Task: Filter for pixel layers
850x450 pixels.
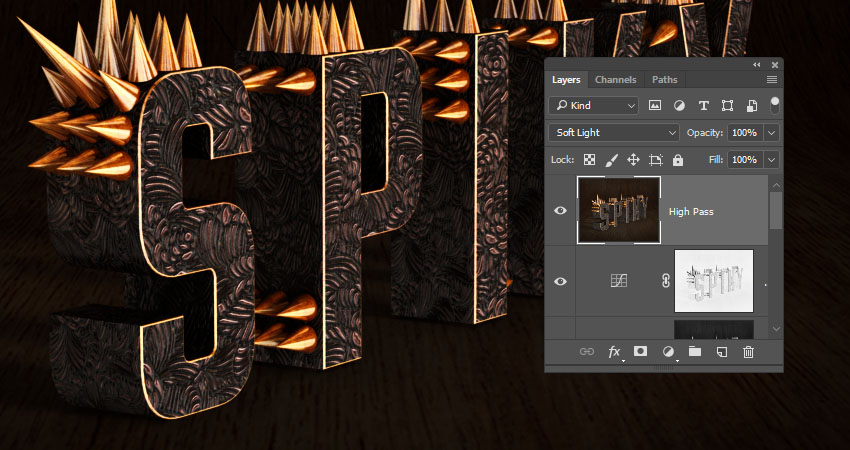Action: coord(655,106)
